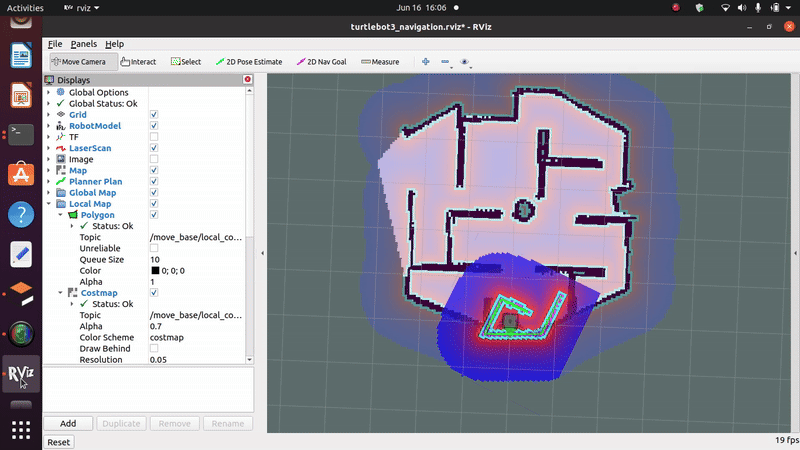Open Ubuntu Software from the dock
800x450 pixels.
point(21,174)
